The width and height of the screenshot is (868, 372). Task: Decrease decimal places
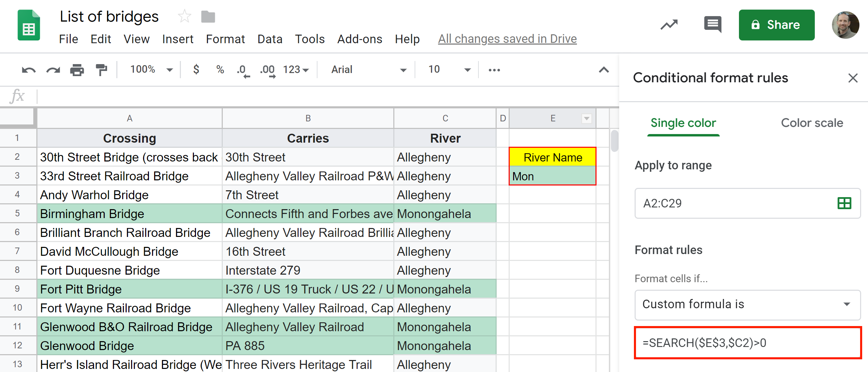[x=242, y=70]
